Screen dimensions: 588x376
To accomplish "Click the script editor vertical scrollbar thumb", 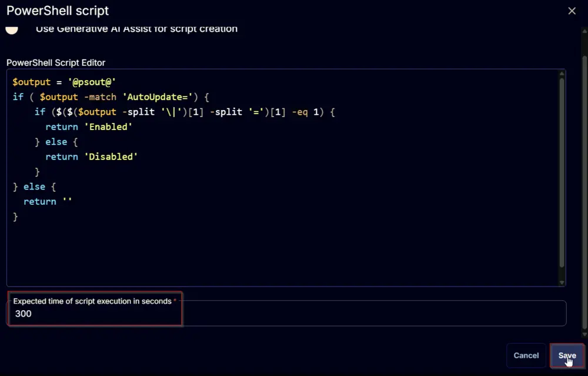I will coord(562,172).
